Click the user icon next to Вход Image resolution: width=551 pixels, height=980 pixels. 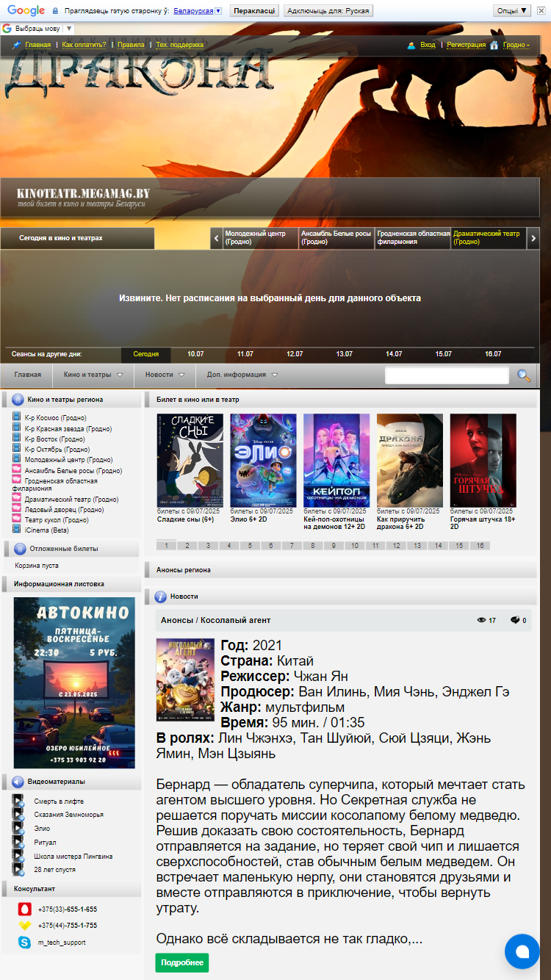411,45
